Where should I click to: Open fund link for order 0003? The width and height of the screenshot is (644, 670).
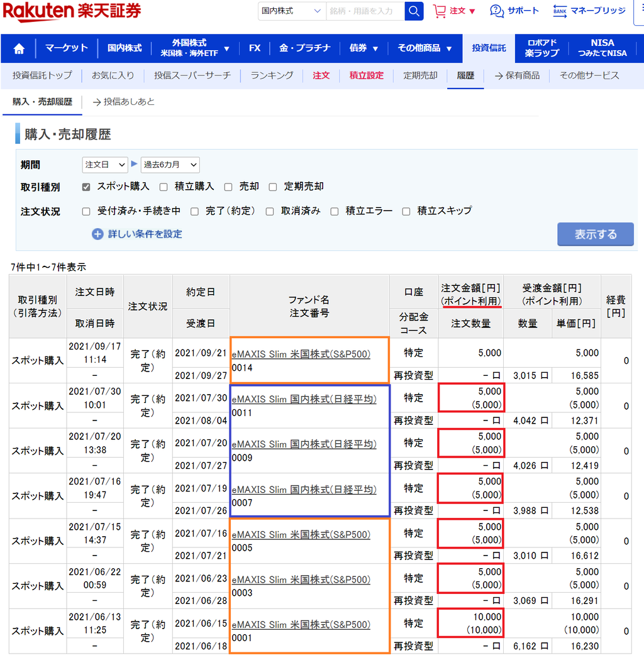(301, 580)
